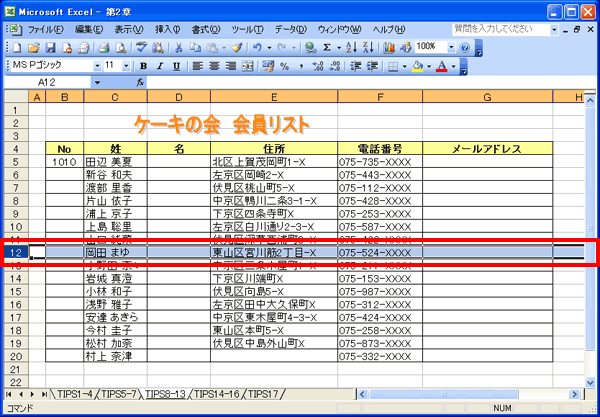
Task: Click the Cut scissors icon
Action: 179,48
